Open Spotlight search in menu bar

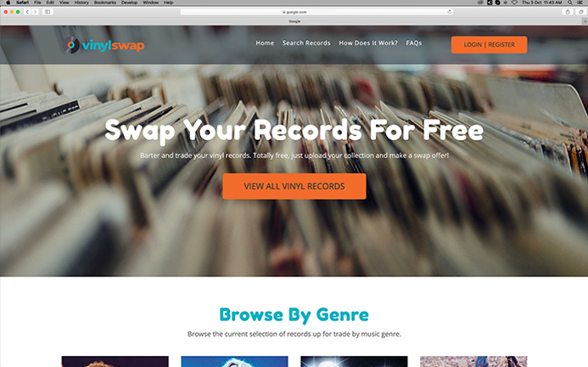coord(570,3)
